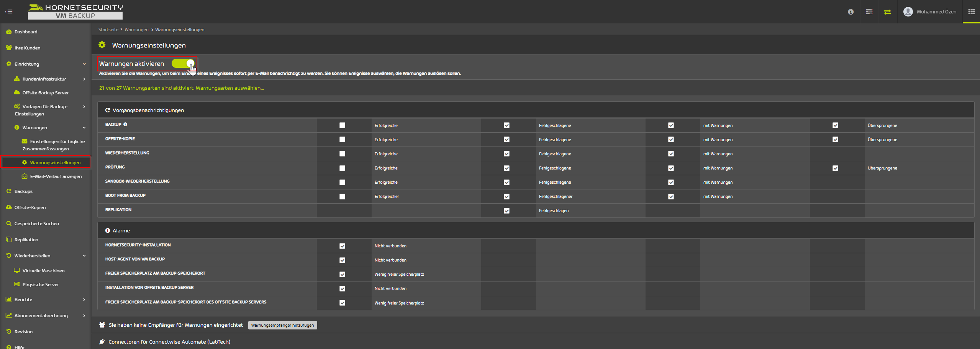980x349 pixels.
Task: Click the info icon next to BACKUP
Action: click(125, 125)
